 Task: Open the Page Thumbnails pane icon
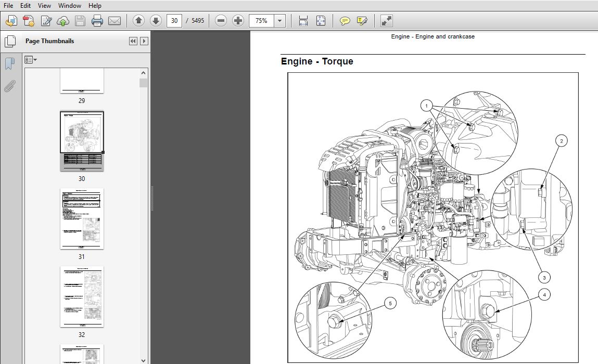(10, 41)
